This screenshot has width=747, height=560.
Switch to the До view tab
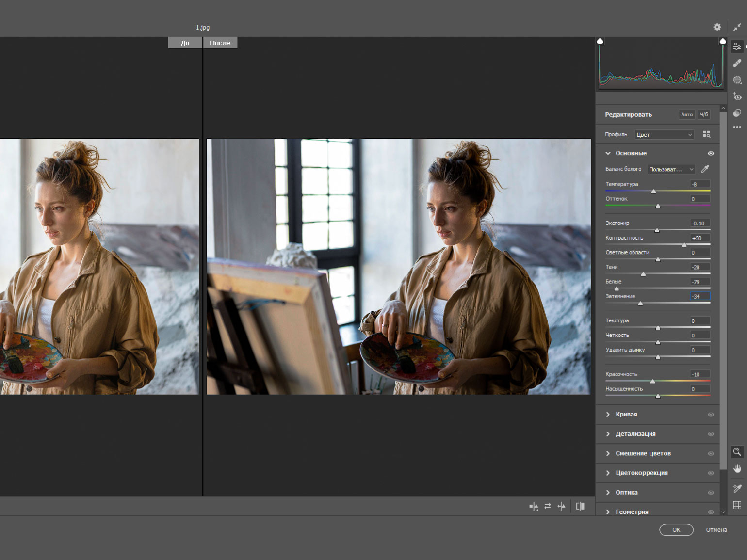pyautogui.click(x=185, y=43)
